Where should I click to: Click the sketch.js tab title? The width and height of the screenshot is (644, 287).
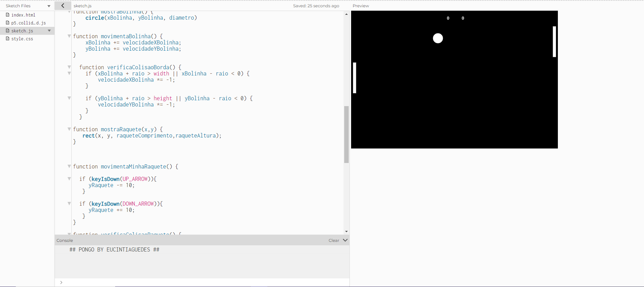pos(83,6)
